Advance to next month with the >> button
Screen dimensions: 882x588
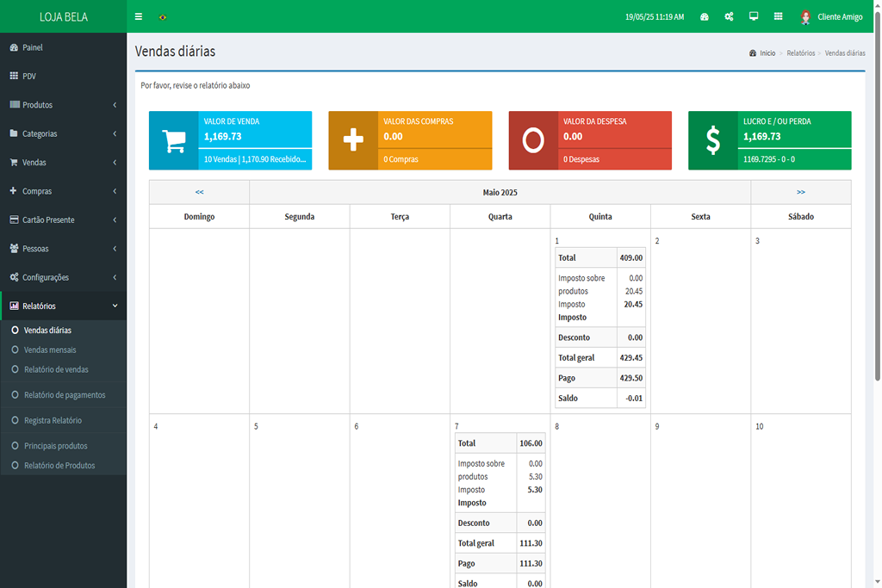[800, 192]
